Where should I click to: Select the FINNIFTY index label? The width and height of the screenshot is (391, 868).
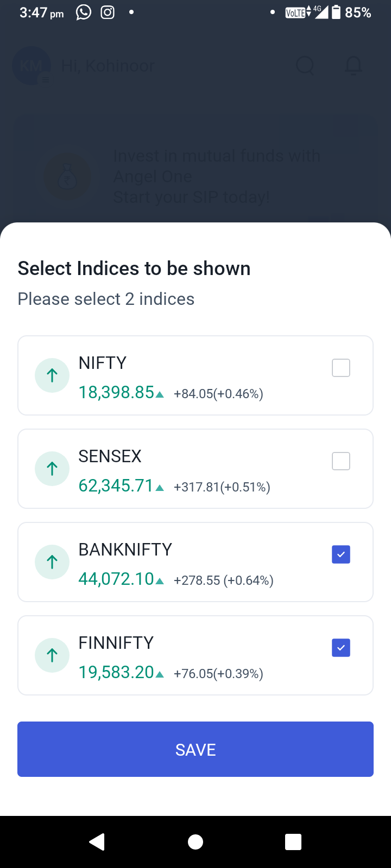point(116,643)
